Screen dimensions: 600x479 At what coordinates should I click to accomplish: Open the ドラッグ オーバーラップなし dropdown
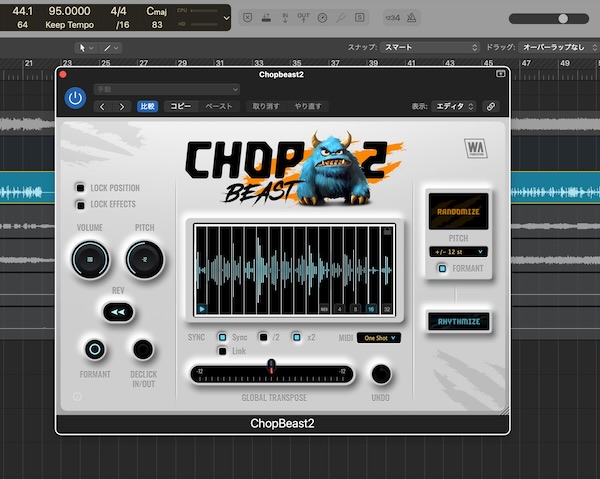pos(559,47)
